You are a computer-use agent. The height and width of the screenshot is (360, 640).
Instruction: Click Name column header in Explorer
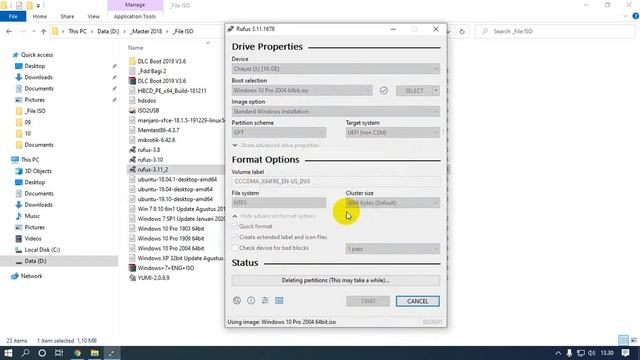tap(136, 48)
